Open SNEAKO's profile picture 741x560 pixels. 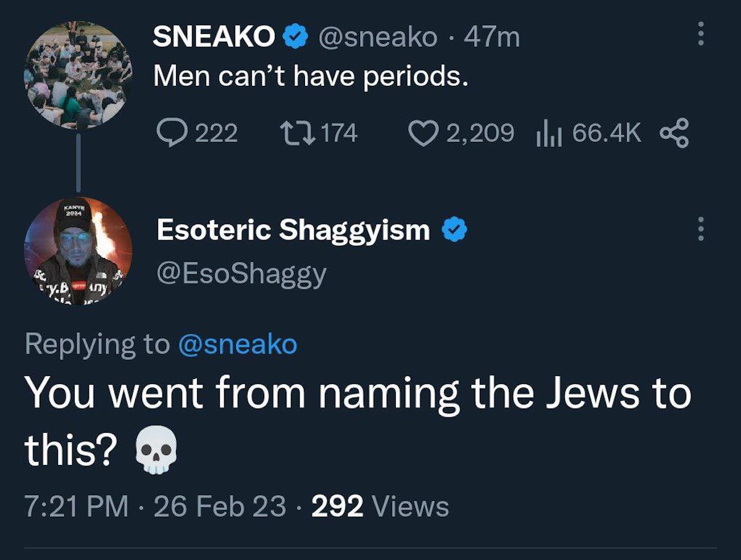(x=78, y=75)
